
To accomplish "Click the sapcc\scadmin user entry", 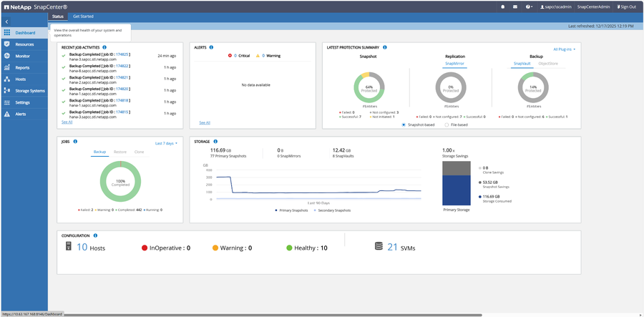I will (x=556, y=7).
